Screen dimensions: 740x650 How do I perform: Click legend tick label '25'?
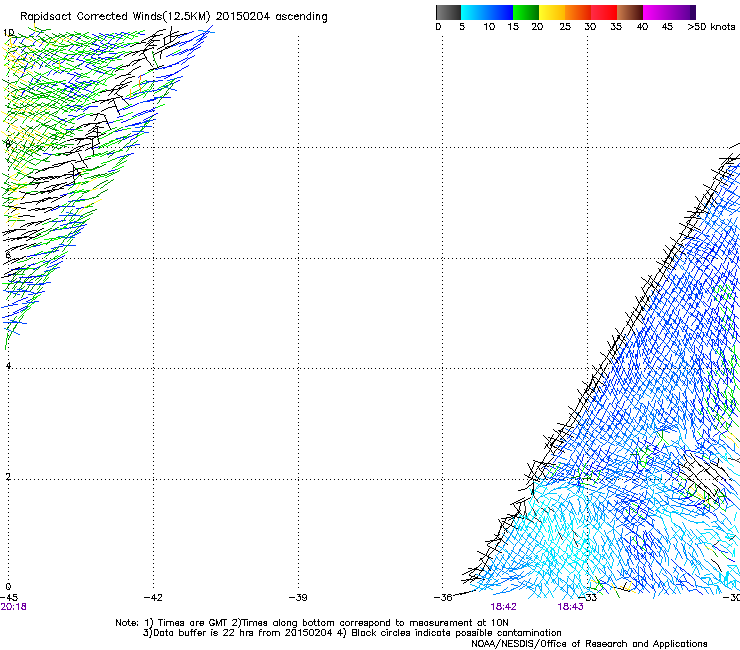[x=565, y=27]
